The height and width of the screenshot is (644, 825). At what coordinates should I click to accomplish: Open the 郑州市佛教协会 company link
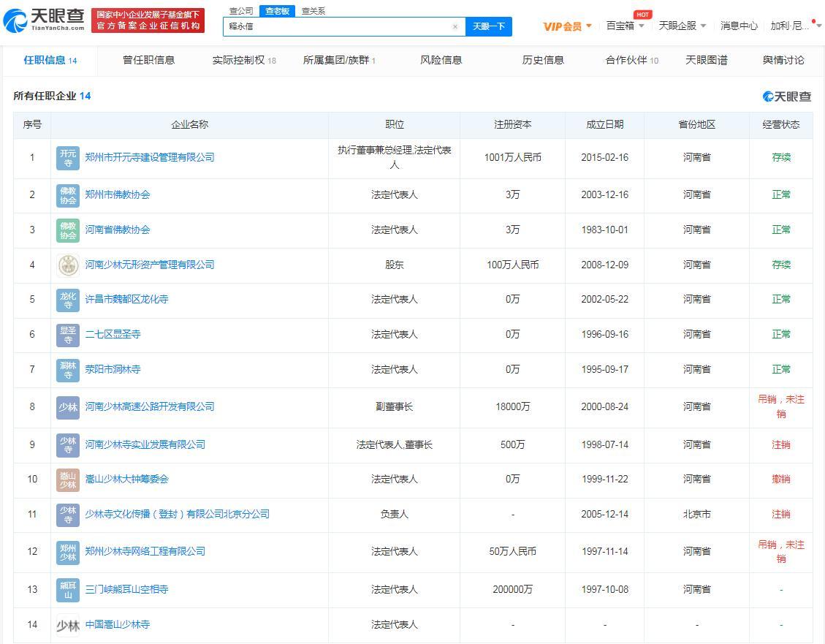(118, 195)
